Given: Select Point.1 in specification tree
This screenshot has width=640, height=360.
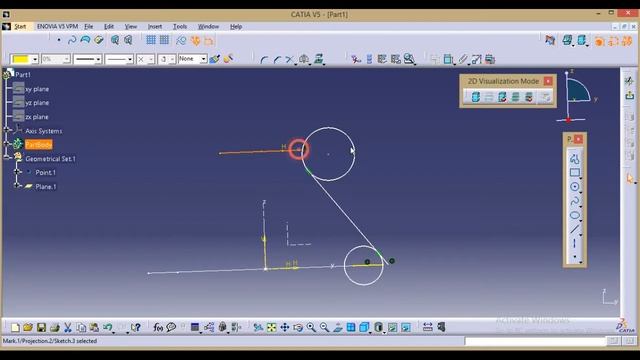Looking at the screenshot, I should click(45, 173).
